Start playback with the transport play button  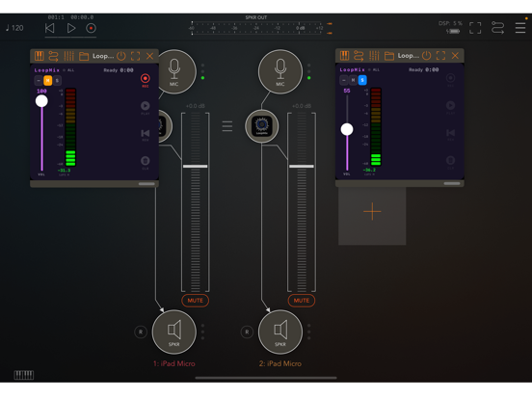[71, 28]
